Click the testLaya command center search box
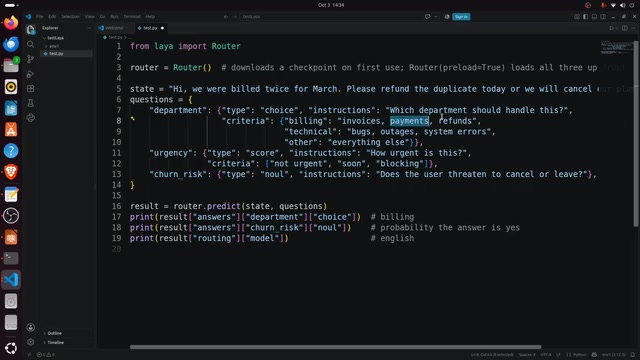This screenshot has width=640, height=360. point(329,17)
